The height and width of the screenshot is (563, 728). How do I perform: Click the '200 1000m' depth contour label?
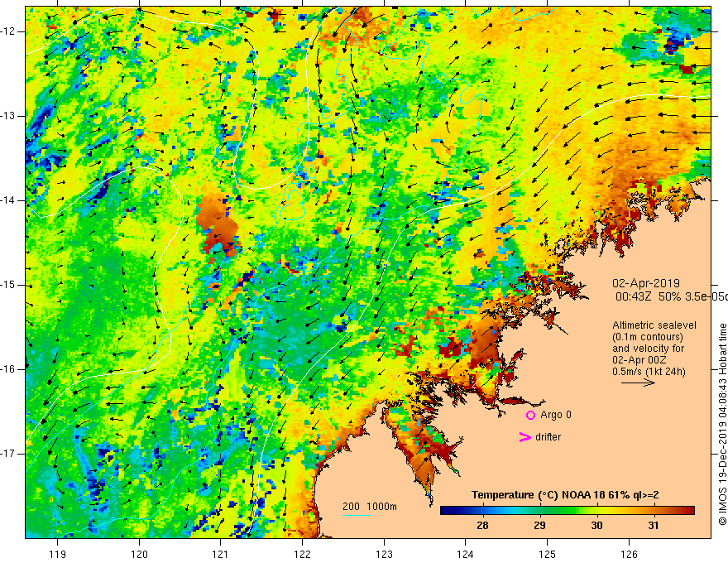tap(370, 507)
